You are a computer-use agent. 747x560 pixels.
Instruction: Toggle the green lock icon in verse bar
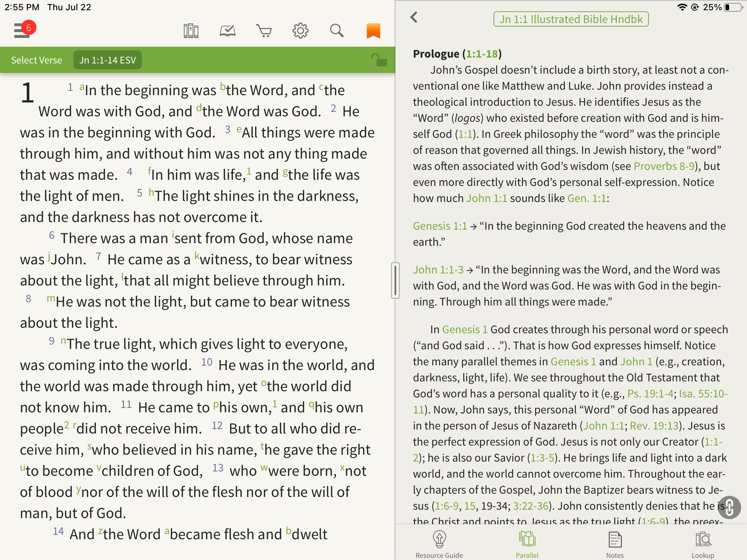click(379, 60)
